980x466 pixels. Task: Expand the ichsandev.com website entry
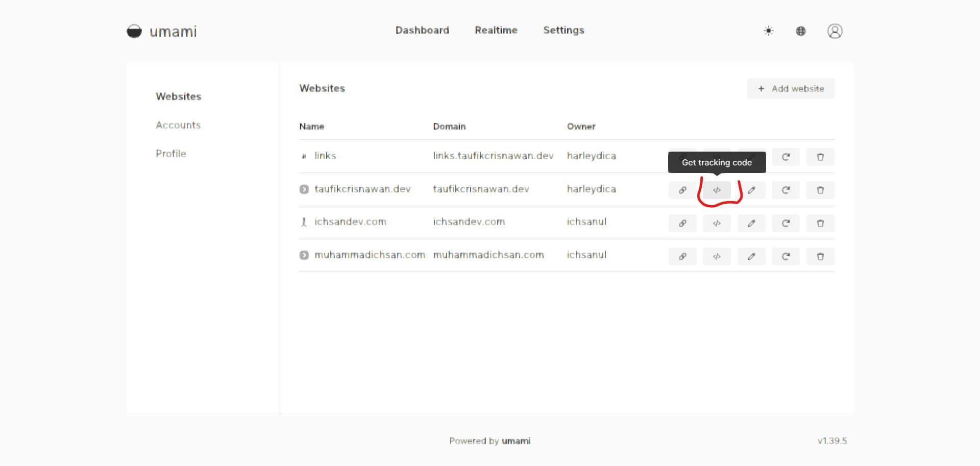click(x=304, y=222)
